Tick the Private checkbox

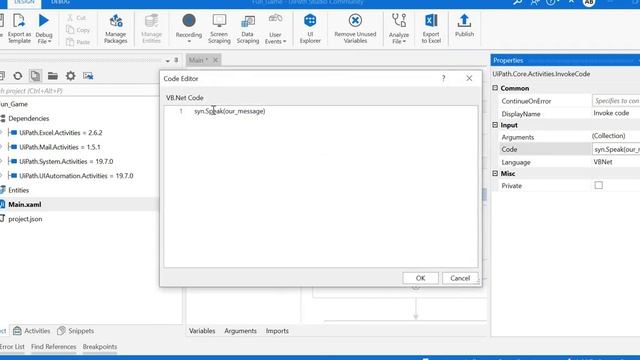pos(598,185)
